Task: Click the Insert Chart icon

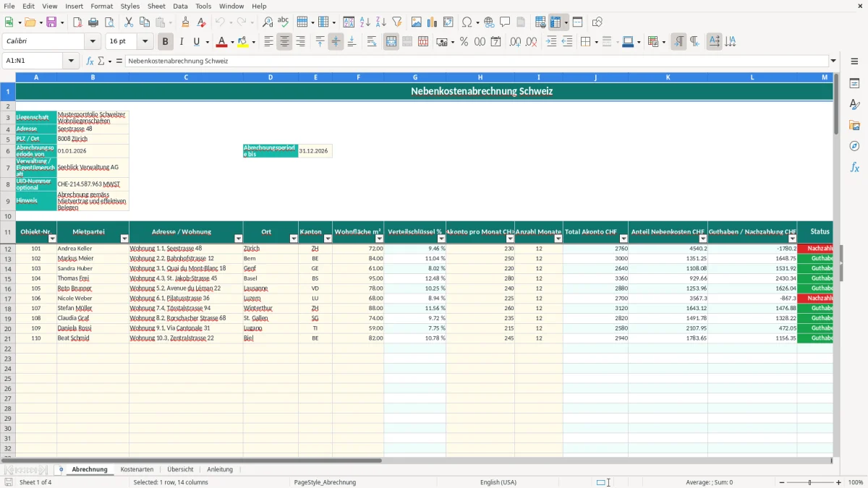Action: 433,22
